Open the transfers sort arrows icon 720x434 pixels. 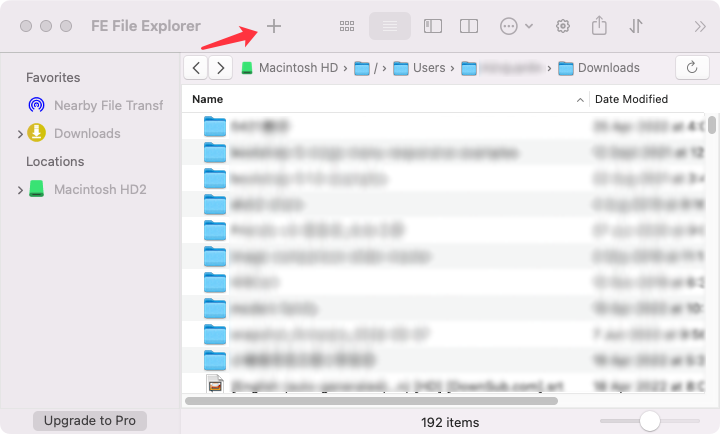coord(636,26)
